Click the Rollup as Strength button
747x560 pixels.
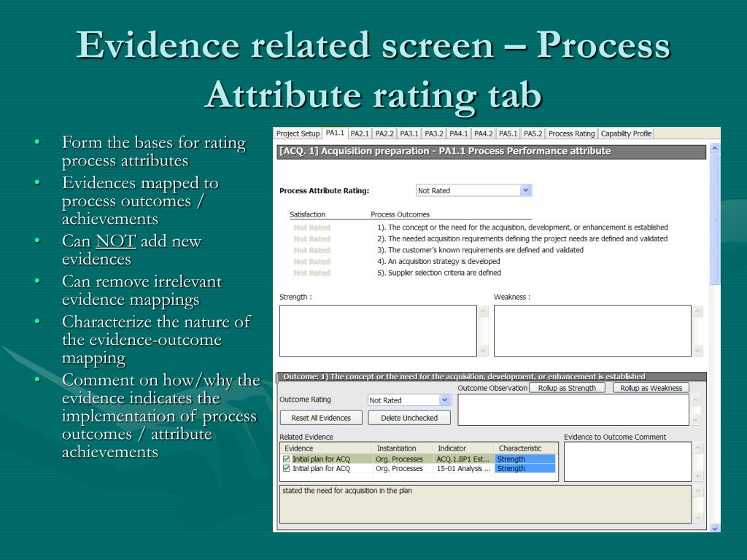(567, 388)
